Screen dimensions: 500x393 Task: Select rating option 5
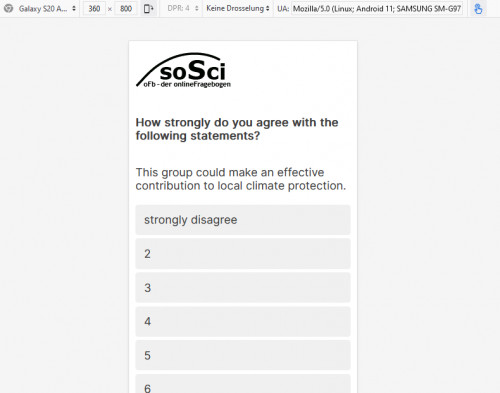coord(243,355)
